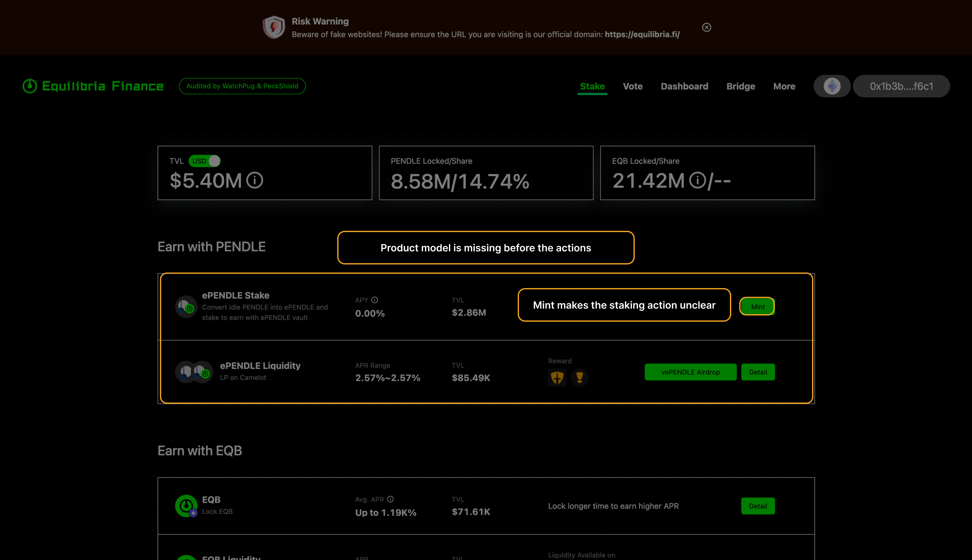Click the trophy reward icon
This screenshot has height=560, width=972.
coord(580,378)
